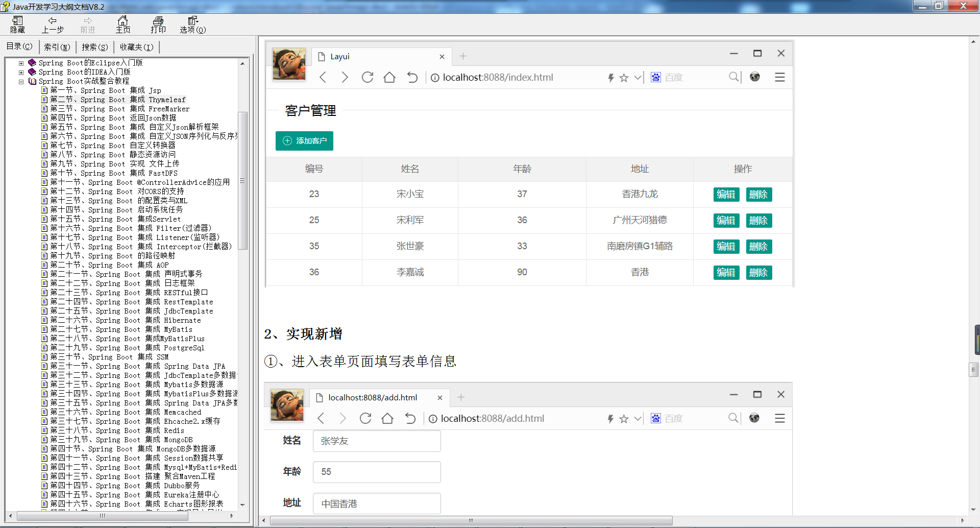Image resolution: width=980 pixels, height=528 pixels.
Task: Click the 主页 home toolbar icon
Action: (x=122, y=25)
